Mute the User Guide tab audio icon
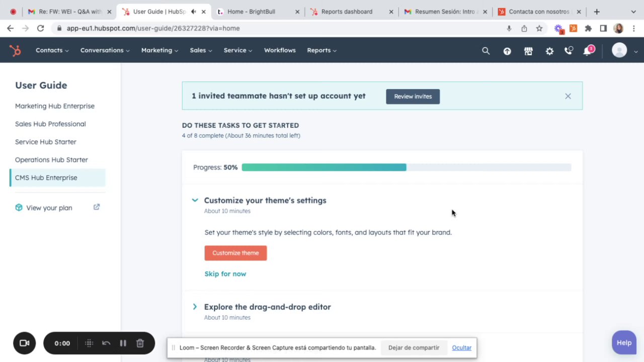 [194, 12]
